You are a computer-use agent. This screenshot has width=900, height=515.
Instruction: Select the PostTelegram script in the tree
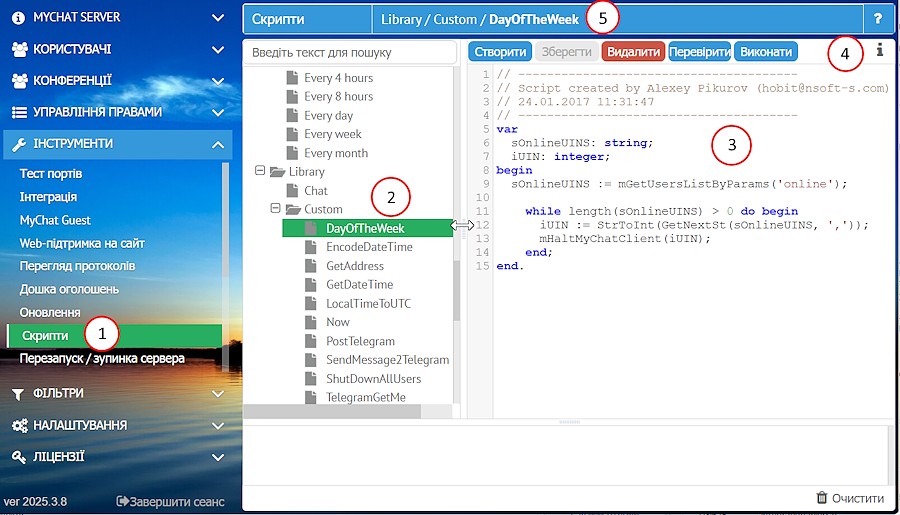pyautogui.click(x=360, y=341)
